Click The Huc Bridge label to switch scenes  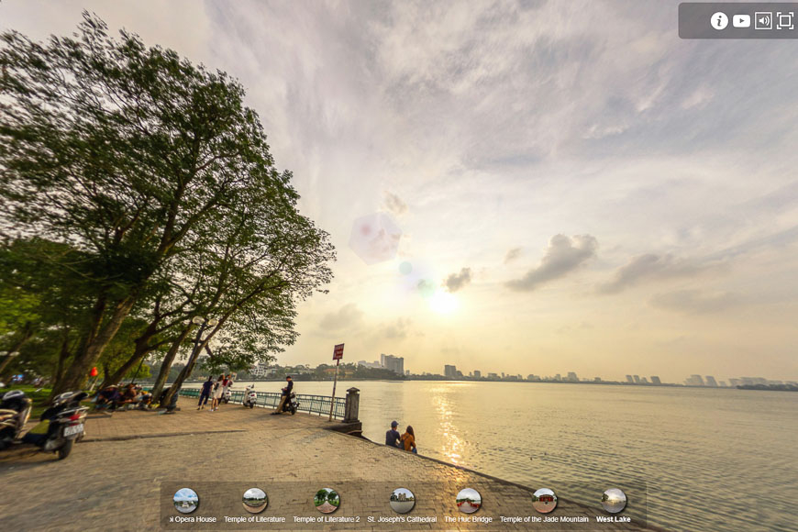pyautogui.click(x=469, y=519)
